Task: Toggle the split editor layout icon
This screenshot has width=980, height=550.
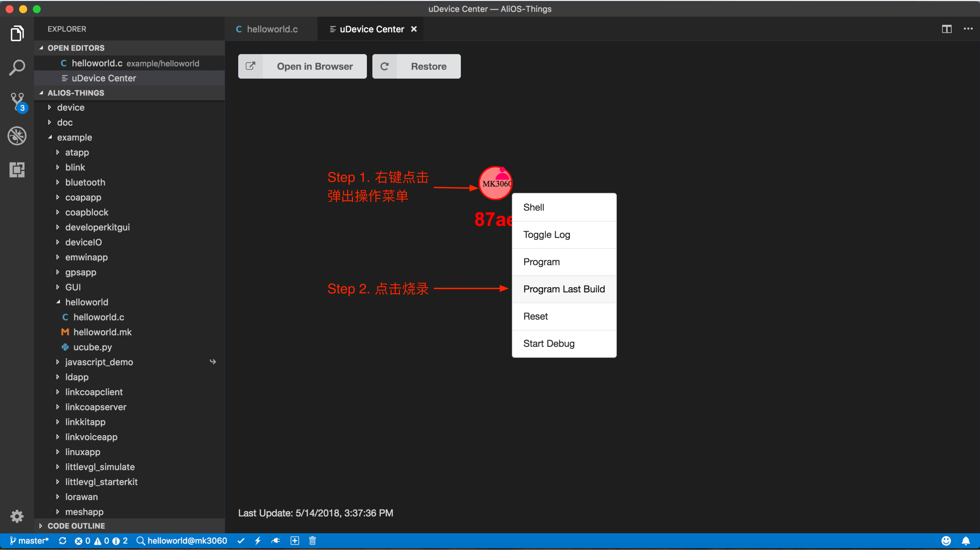Action: (x=947, y=28)
